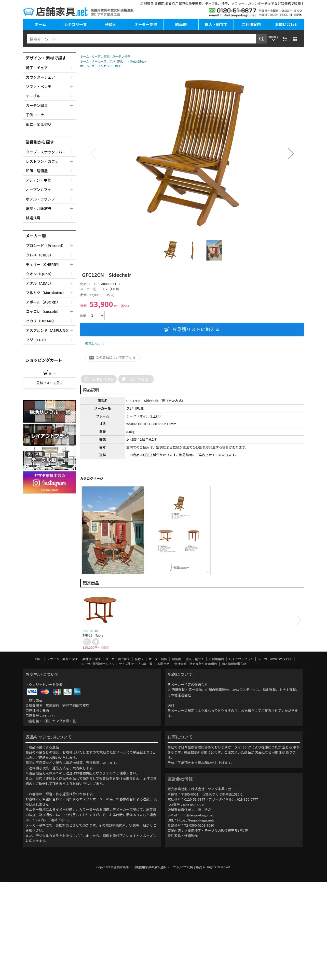Open the サイズ別テーブル脚一覧 banner
327x980 pixels.
point(49,459)
